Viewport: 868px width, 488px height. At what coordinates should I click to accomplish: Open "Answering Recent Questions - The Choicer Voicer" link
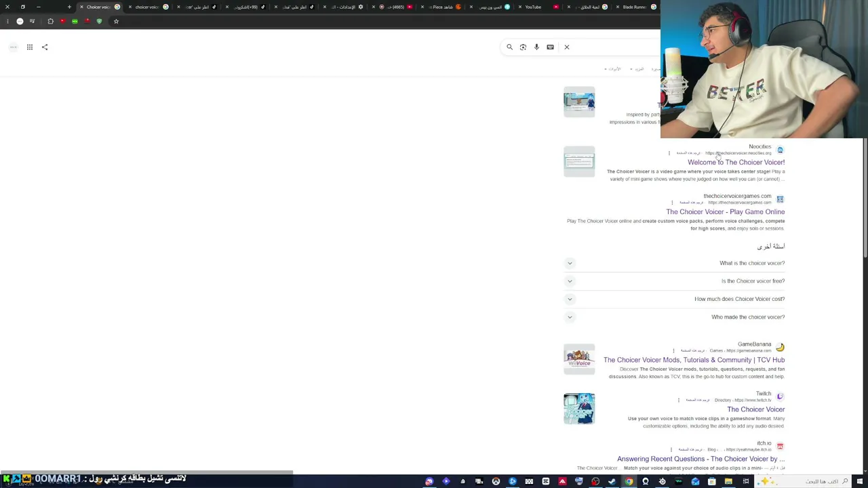tap(701, 460)
